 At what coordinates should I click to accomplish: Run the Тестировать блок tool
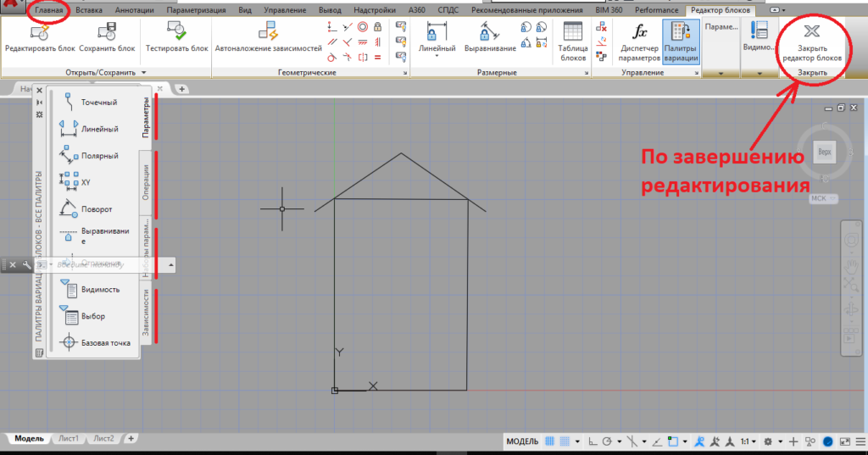tap(176, 33)
